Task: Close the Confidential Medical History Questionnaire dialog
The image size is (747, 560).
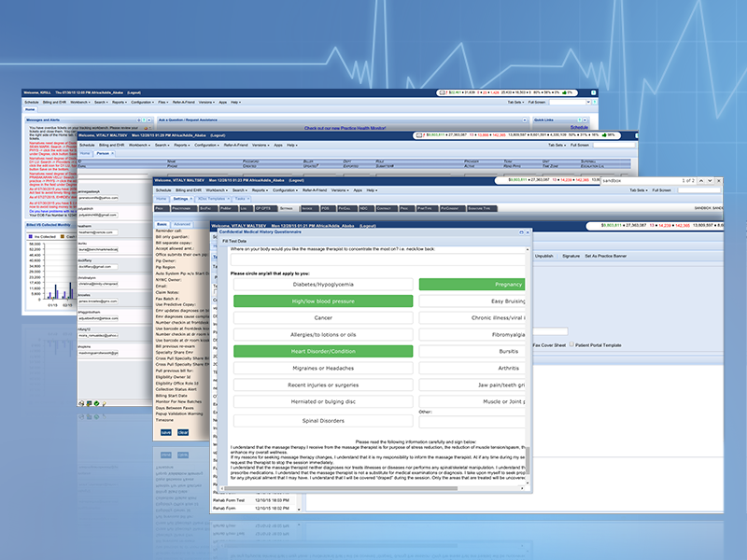Action: tap(528, 232)
